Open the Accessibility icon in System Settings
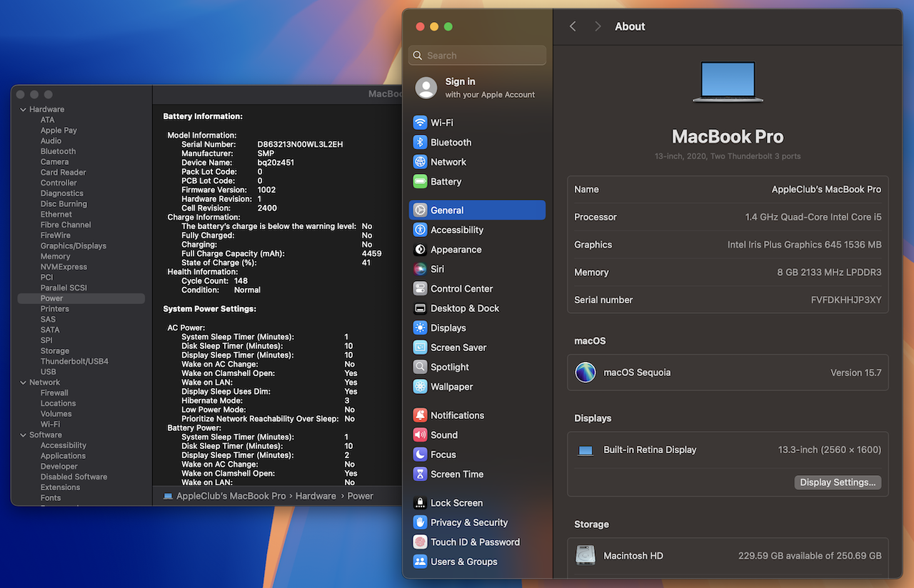914x588 pixels. (x=420, y=230)
